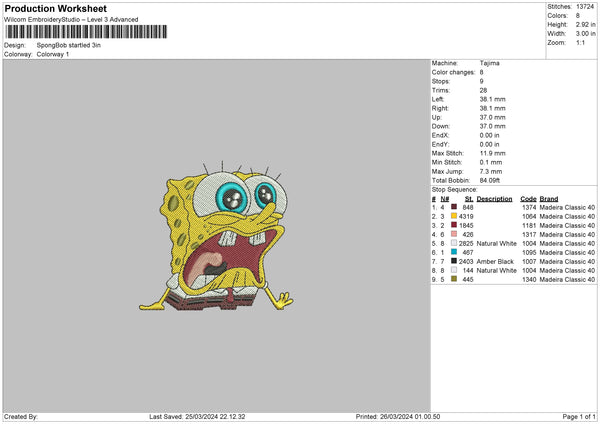
Task: Click the EndX value '0.00 in'
Action: (x=489, y=135)
